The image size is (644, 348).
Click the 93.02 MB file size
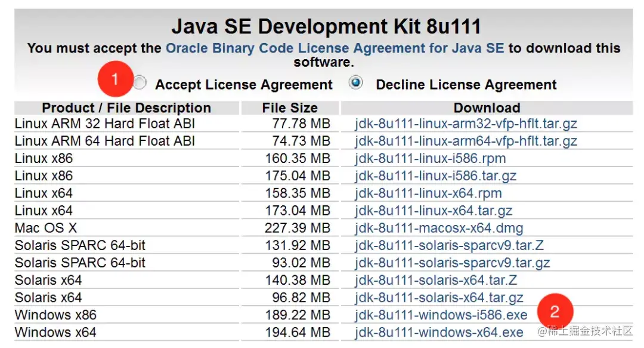coord(301,263)
